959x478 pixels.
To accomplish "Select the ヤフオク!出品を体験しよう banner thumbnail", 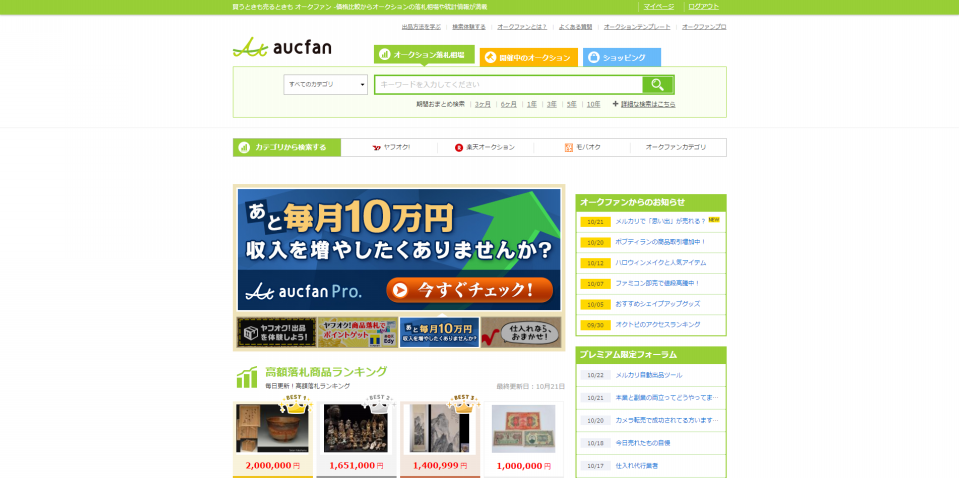I will [276, 333].
